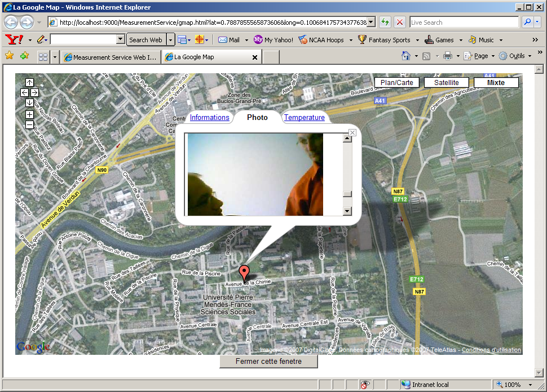Select the Mixte map view
547x392 pixels.
coord(496,83)
